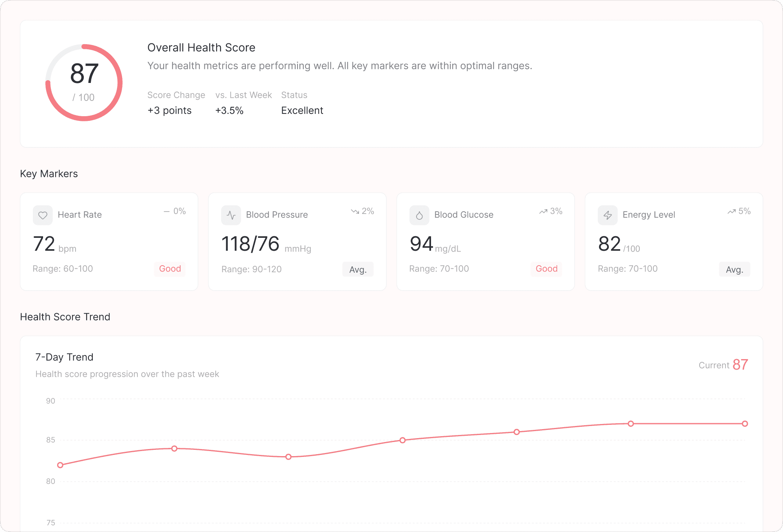This screenshot has width=783, height=532.
Task: Click the 118/76 blood pressure reading
Action: [x=251, y=244]
